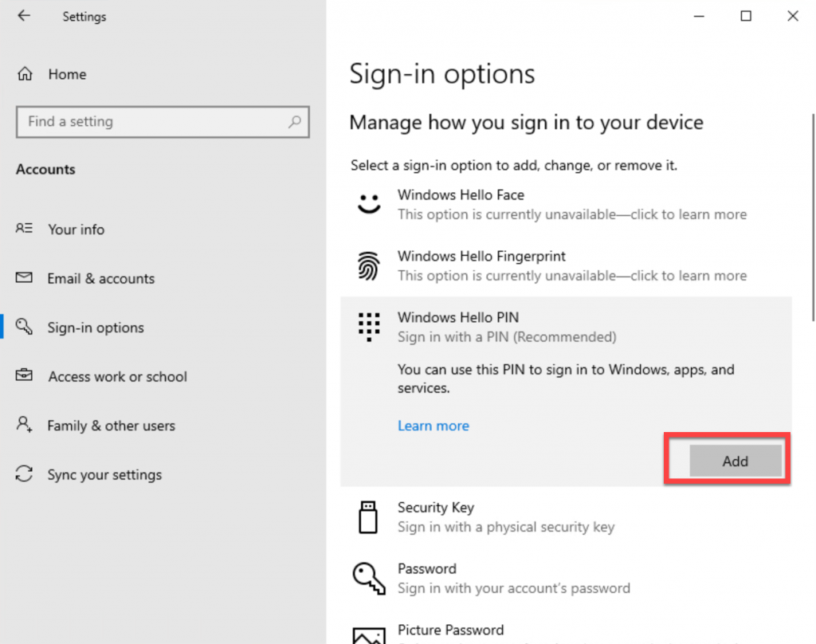Click the Add button for Windows Hello PIN
816x644 pixels.
(x=734, y=461)
